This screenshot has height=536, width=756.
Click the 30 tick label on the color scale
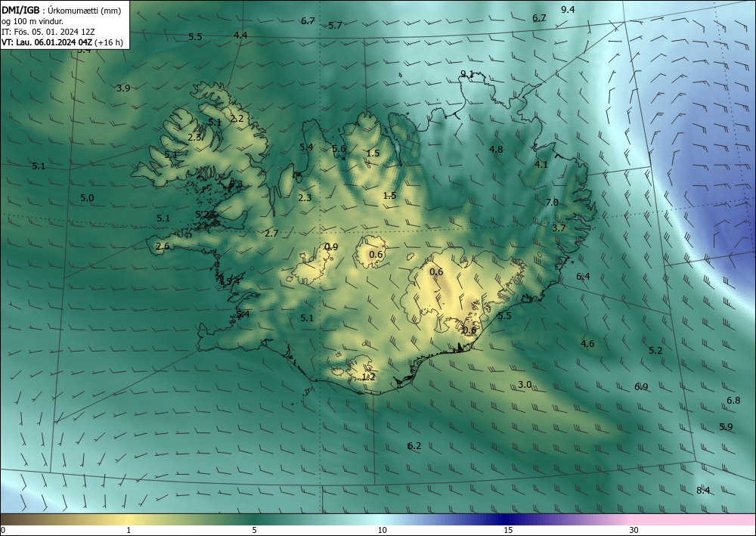pos(634,531)
